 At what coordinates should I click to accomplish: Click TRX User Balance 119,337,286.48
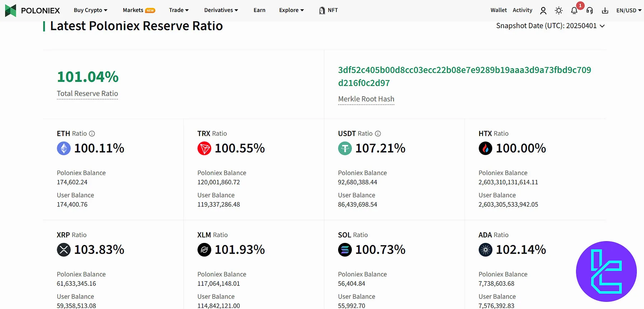click(x=219, y=205)
